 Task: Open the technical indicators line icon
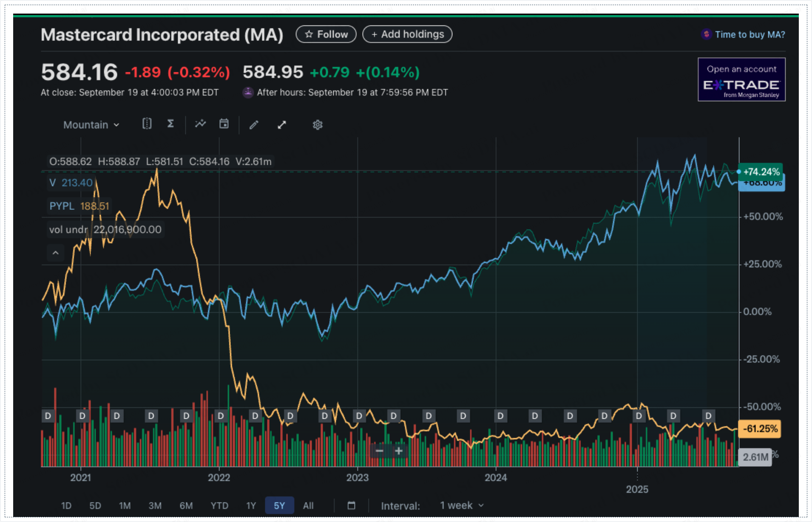(200, 124)
